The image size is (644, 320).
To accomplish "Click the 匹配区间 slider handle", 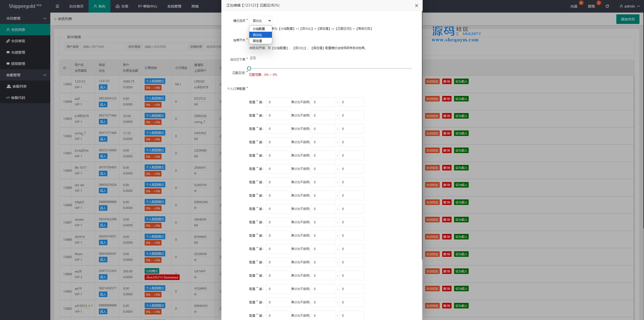I will [249, 68].
